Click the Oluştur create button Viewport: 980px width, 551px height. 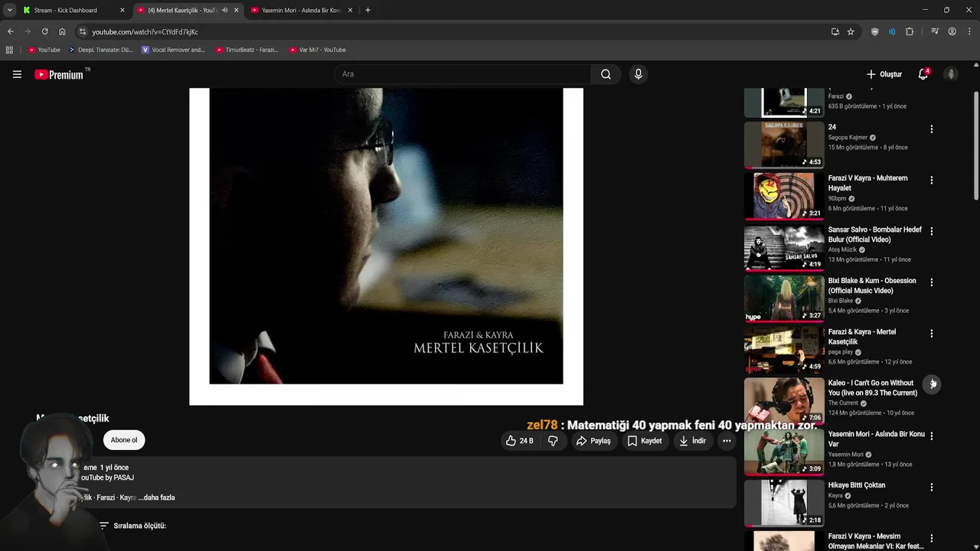click(884, 74)
